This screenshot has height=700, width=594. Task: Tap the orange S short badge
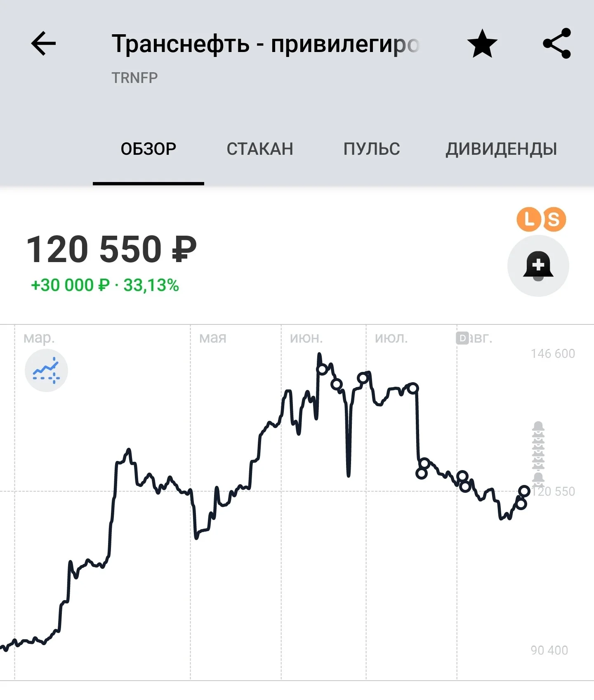tap(554, 219)
